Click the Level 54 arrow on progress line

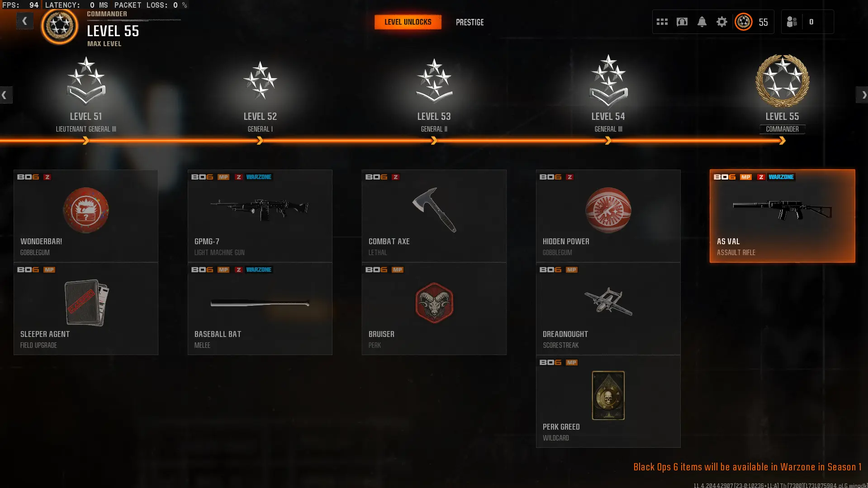[x=608, y=141]
